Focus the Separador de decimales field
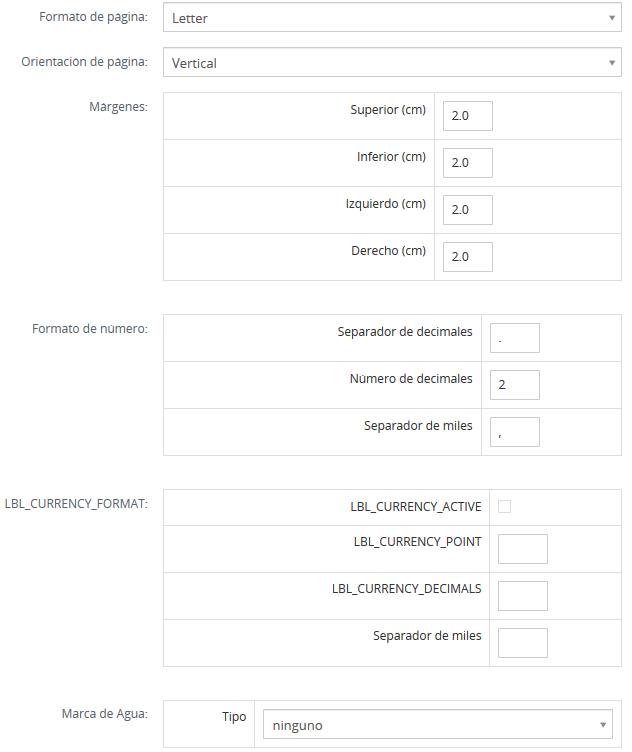The image size is (632, 752). [514, 338]
